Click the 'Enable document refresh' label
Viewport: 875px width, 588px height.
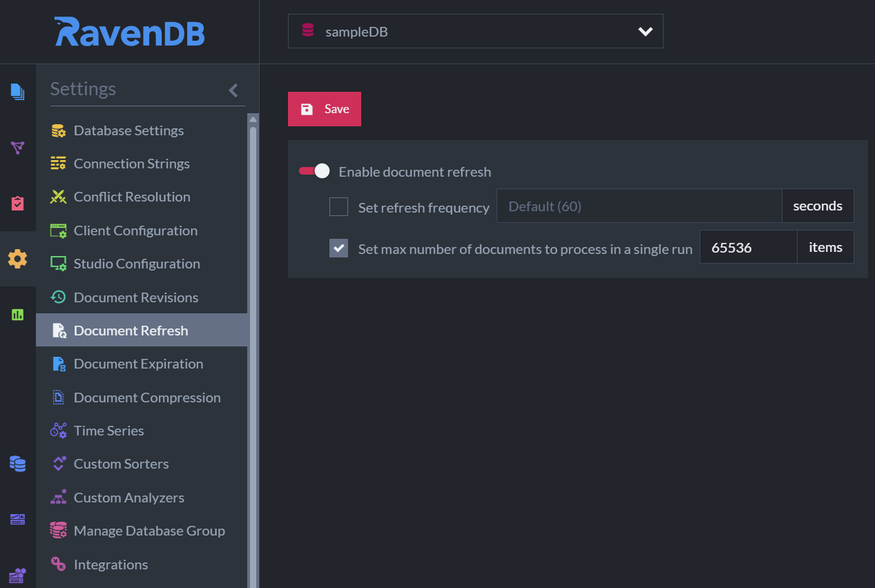(415, 172)
